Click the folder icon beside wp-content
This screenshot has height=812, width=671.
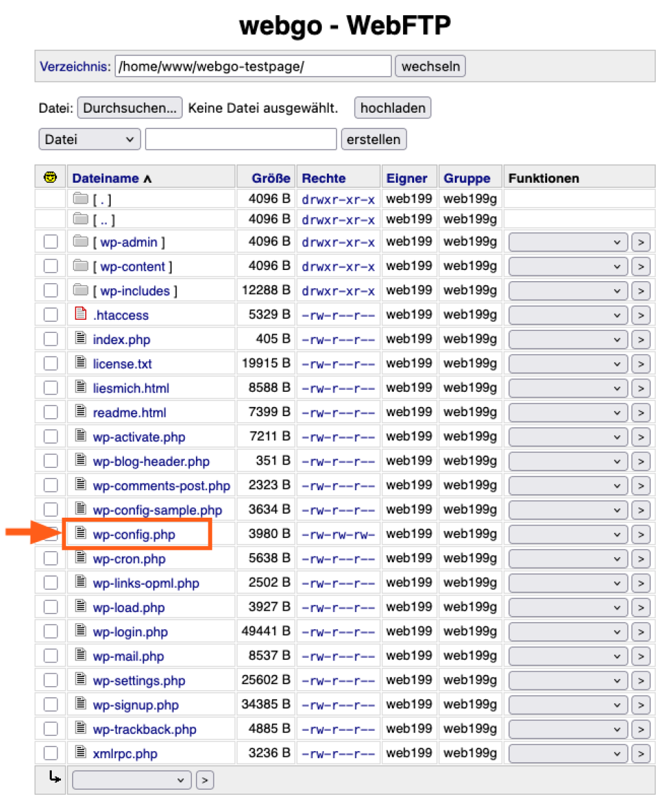pos(81,265)
